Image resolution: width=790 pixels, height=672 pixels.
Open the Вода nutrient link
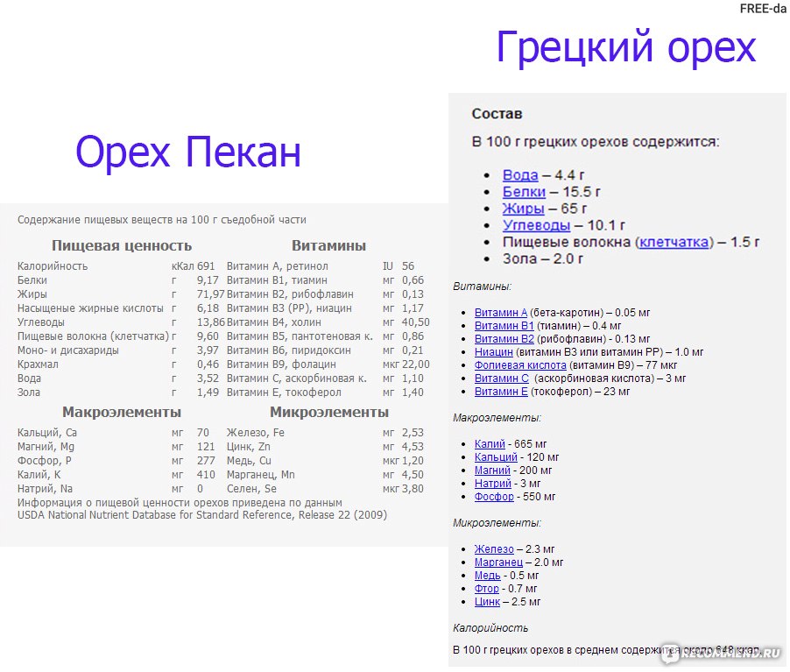point(520,175)
